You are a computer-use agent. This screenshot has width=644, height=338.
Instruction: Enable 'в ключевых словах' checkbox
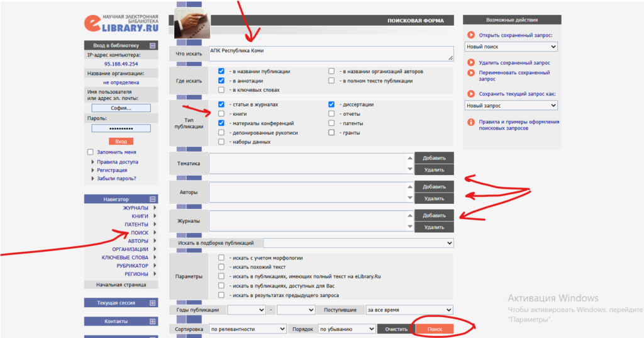pyautogui.click(x=221, y=89)
